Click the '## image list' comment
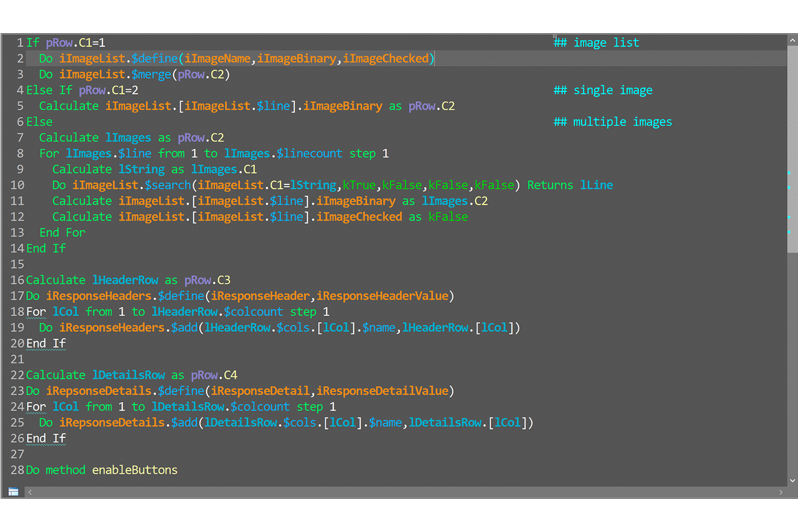The height and width of the screenshot is (532, 798). [597, 42]
